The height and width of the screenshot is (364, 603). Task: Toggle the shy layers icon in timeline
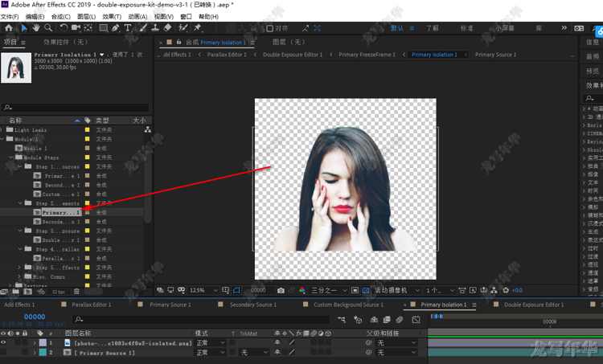click(x=374, y=320)
